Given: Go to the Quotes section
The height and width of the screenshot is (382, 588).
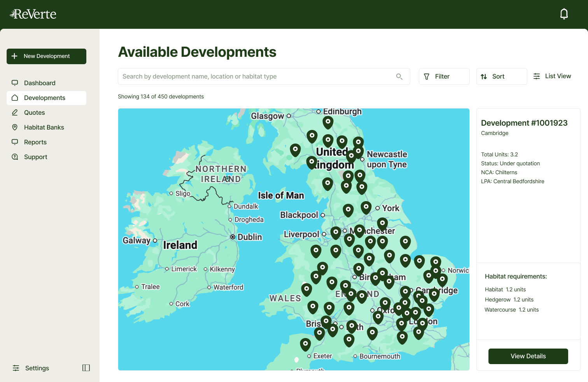Looking at the screenshot, I should point(35,112).
